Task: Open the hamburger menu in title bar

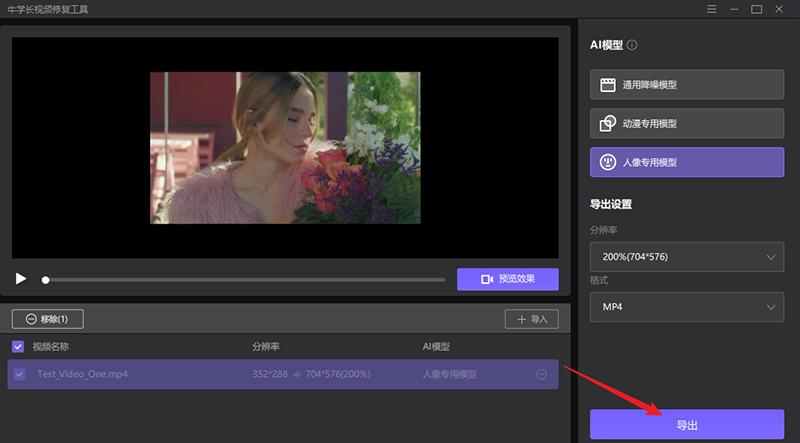Action: pyautogui.click(x=711, y=9)
